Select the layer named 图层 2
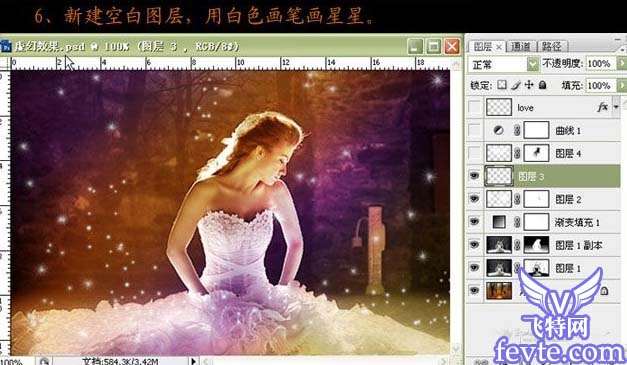Viewport: 627px width, 365px height. click(568, 199)
